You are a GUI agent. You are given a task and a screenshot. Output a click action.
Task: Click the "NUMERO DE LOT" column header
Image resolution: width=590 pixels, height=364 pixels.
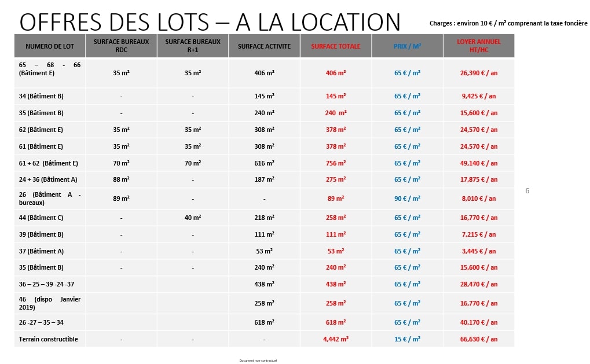point(50,46)
